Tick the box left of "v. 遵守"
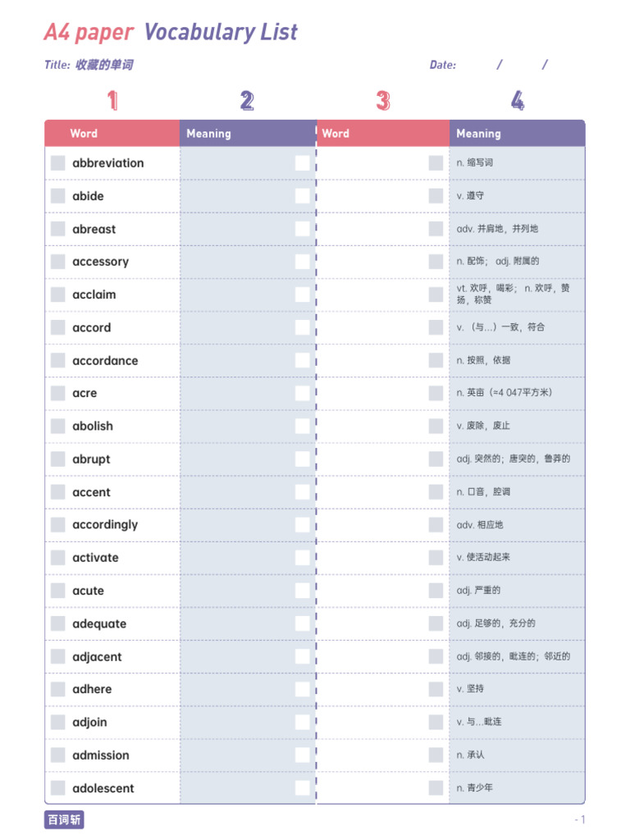630x840 pixels. [436, 196]
